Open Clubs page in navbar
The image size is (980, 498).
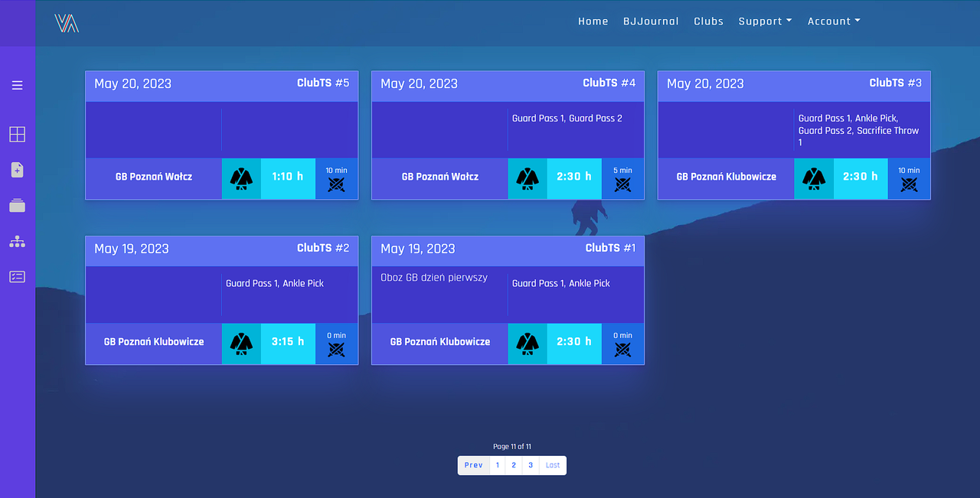[x=708, y=21]
